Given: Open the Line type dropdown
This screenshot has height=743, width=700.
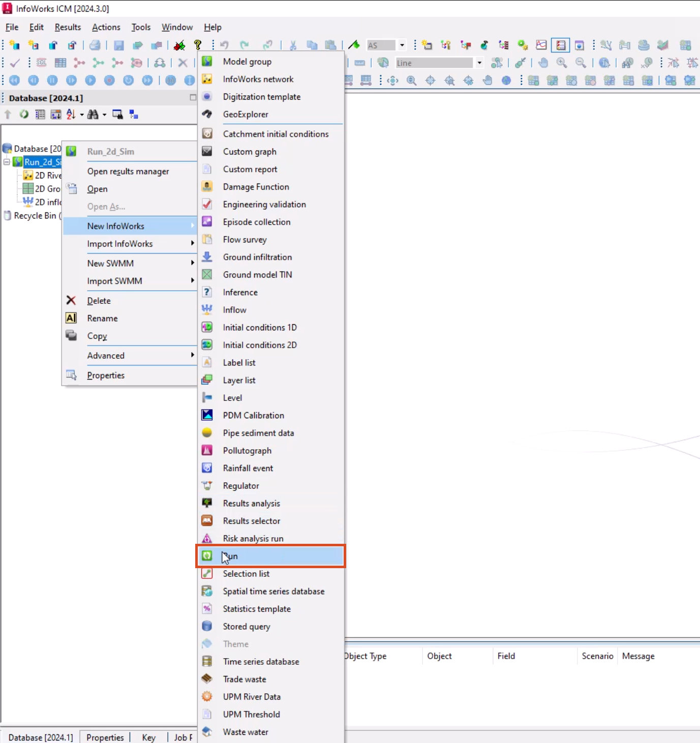Looking at the screenshot, I should point(479,63).
